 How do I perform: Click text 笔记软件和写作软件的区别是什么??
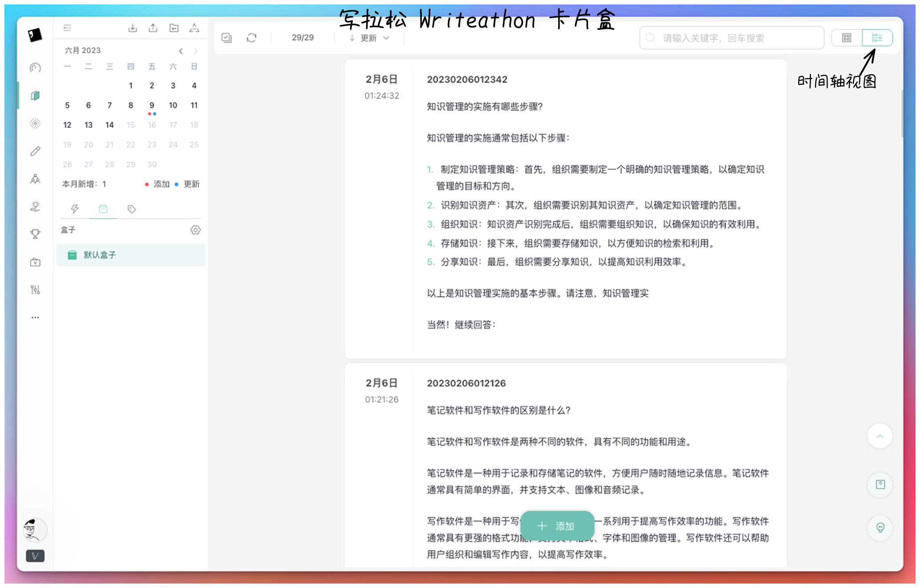coord(499,410)
